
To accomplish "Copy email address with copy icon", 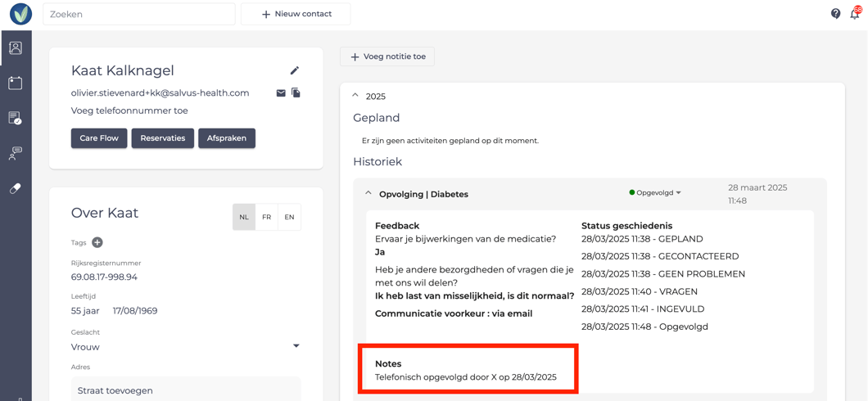I will [296, 93].
